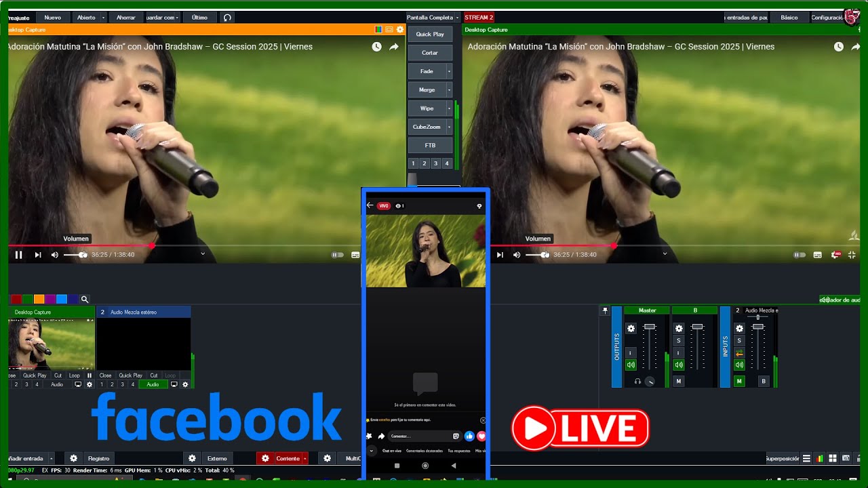The image size is (868, 488).
Task: Click the Master headphones icon
Action: click(x=637, y=381)
